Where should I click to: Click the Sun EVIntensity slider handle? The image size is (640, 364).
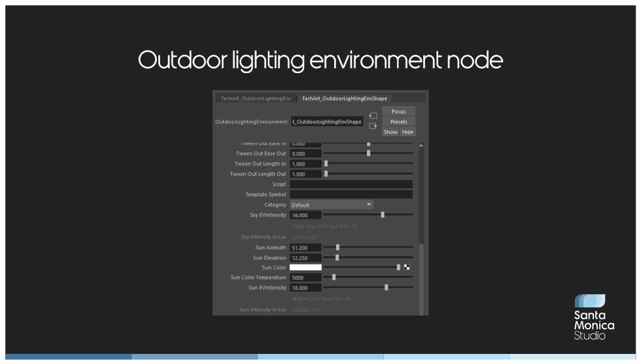tap(386, 287)
